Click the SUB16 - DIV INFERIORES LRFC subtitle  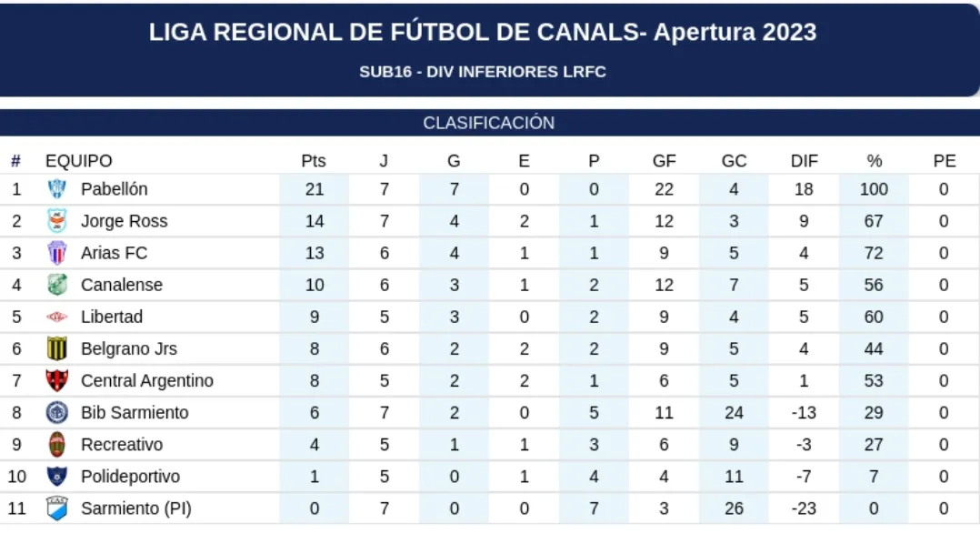pyautogui.click(x=483, y=72)
